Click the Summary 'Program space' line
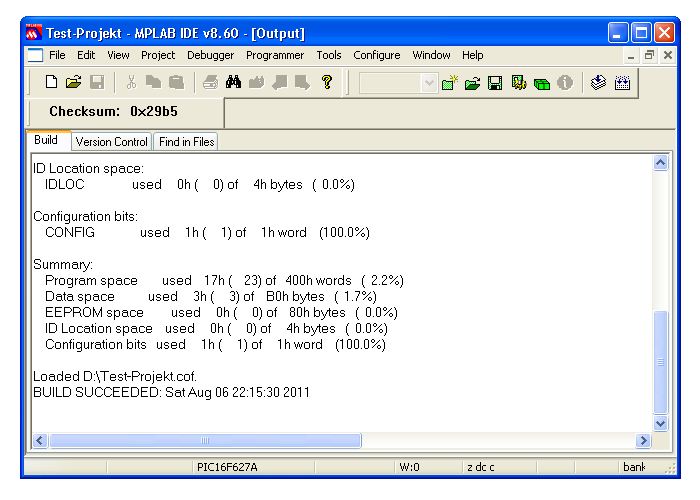The image size is (700, 500). (224, 280)
